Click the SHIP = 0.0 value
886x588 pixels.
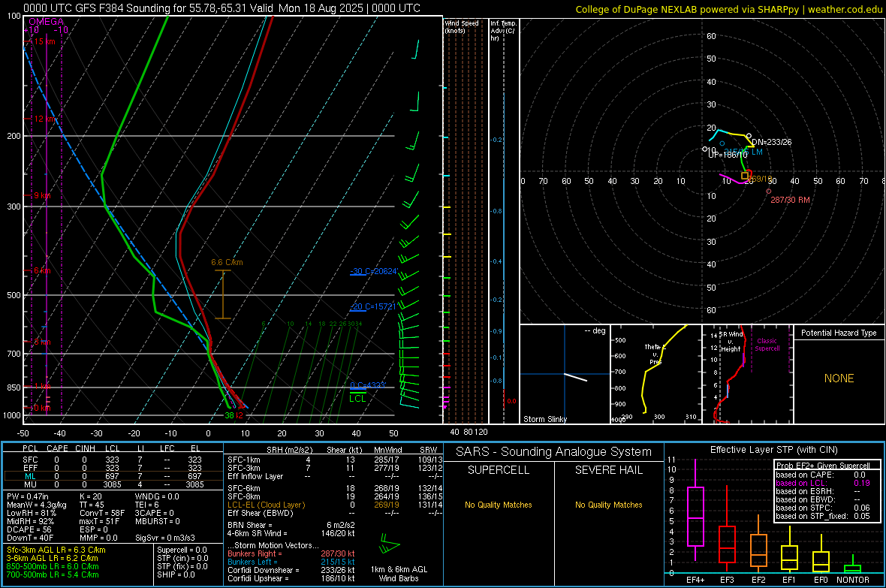pos(176,574)
